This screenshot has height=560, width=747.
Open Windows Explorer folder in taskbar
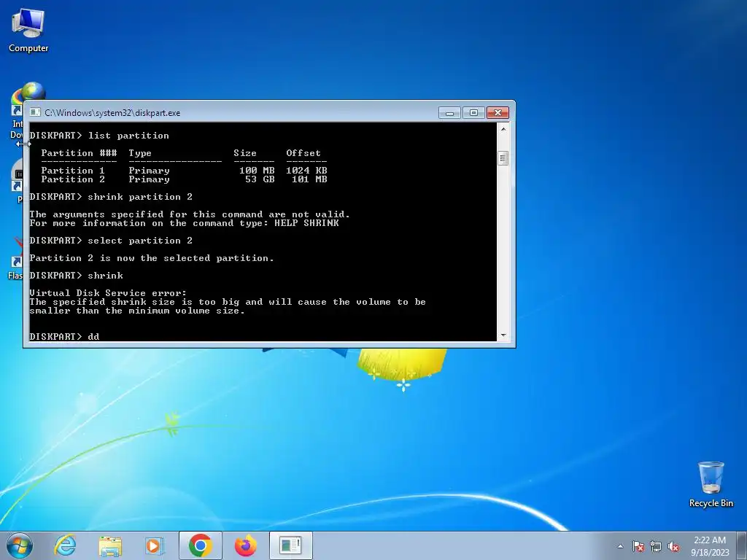pos(110,545)
